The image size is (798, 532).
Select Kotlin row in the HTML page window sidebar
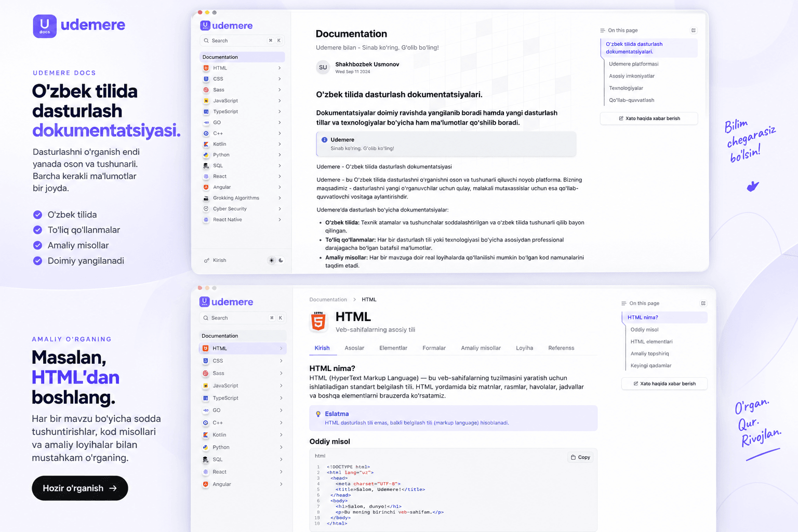tap(243, 435)
